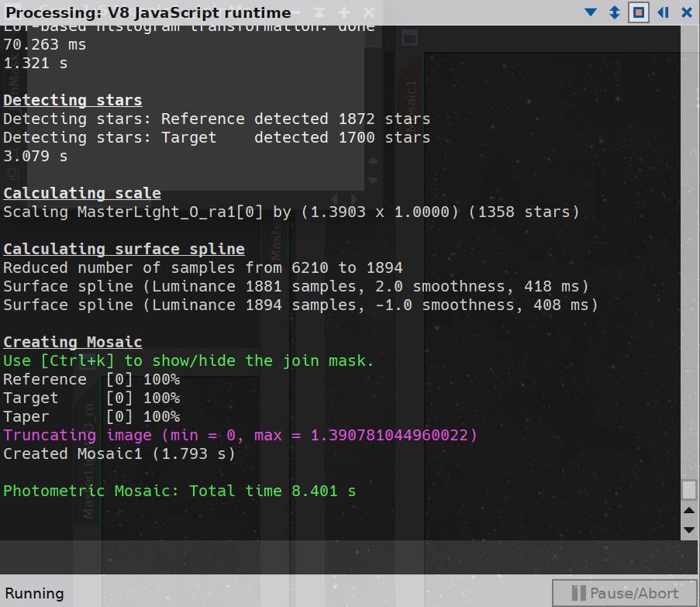Click the 'Taper [0] 100%' progress line
The width and height of the screenshot is (700, 607).
(91, 417)
